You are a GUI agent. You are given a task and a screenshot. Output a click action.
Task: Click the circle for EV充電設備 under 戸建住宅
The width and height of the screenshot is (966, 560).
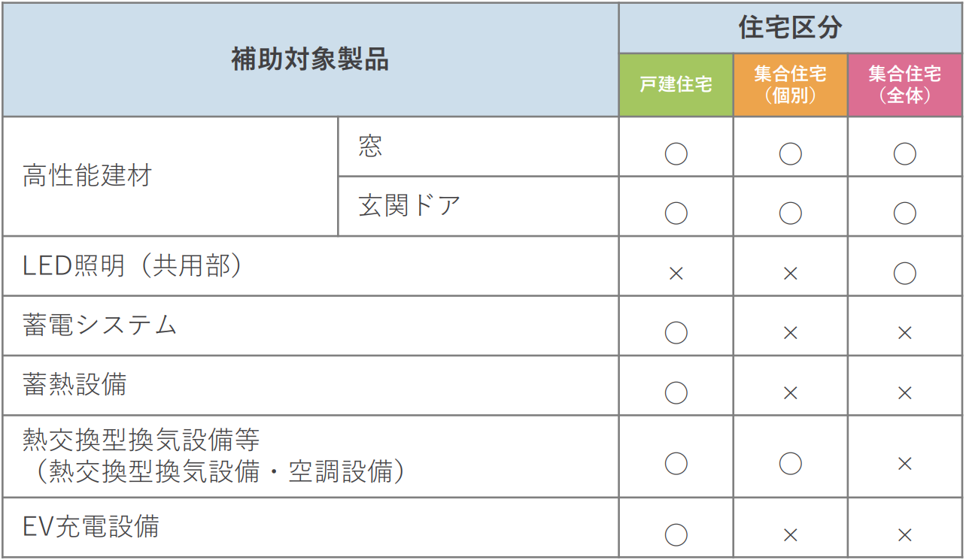676,534
